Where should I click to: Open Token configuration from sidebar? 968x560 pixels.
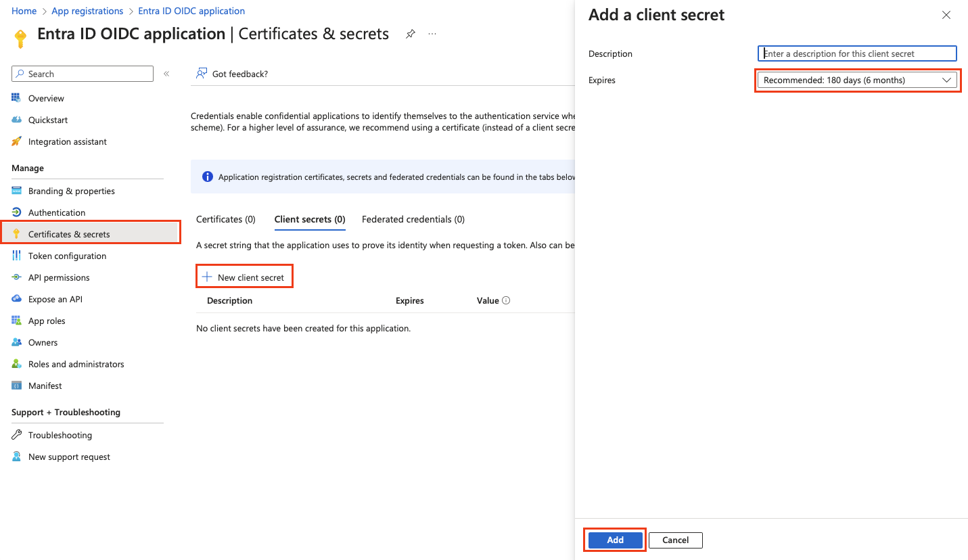point(67,256)
